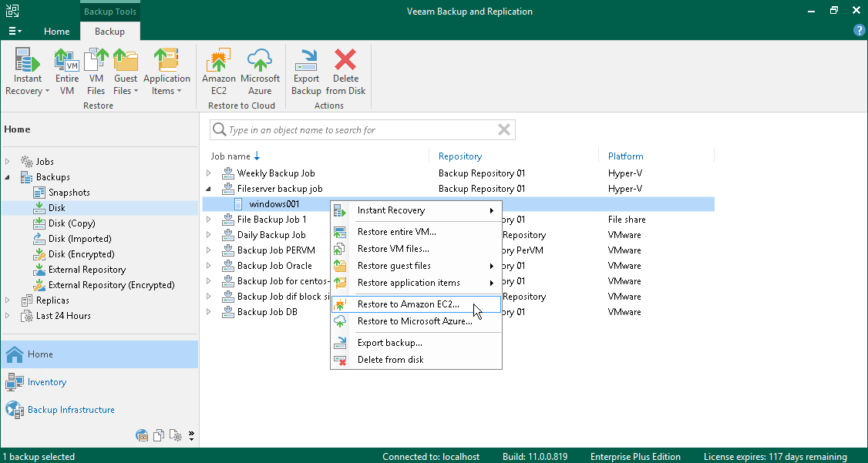The image size is (868, 463).
Task: Choose Delete from disk context entry
Action: tap(415, 360)
